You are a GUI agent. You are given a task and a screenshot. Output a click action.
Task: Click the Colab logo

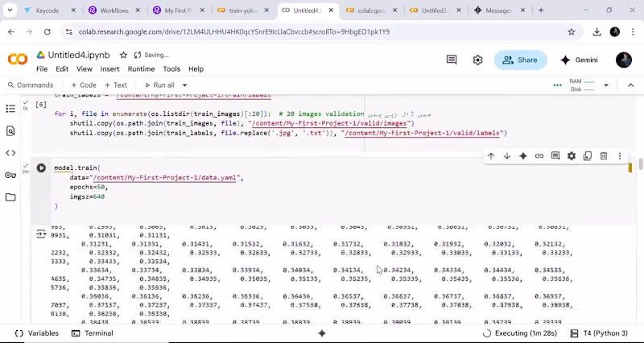(x=18, y=60)
